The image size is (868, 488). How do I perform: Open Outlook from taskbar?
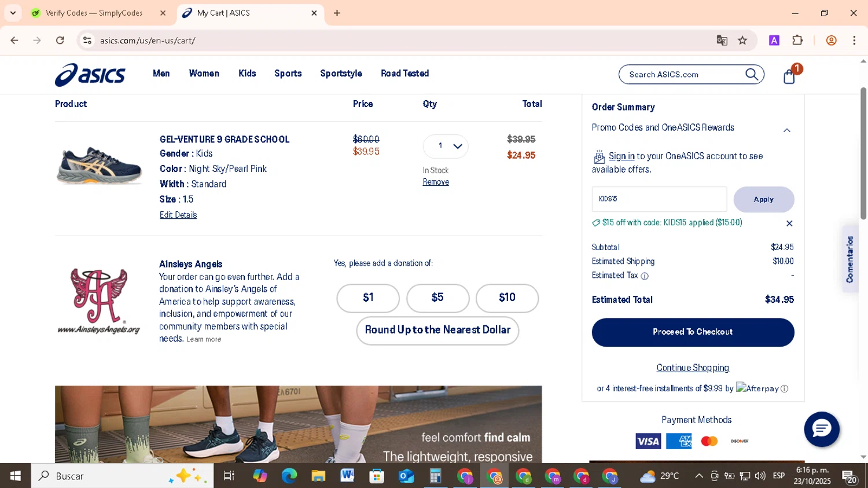[x=406, y=476]
